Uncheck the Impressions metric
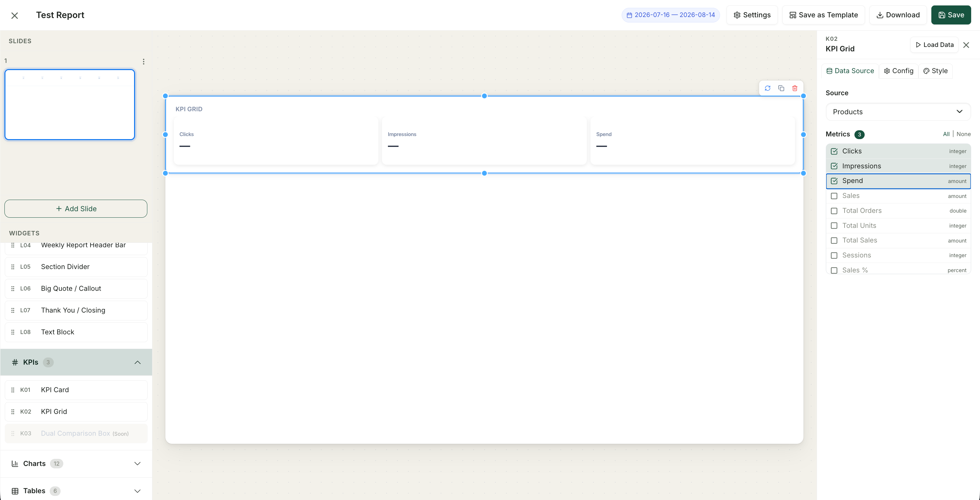The image size is (980, 500). coord(834,166)
